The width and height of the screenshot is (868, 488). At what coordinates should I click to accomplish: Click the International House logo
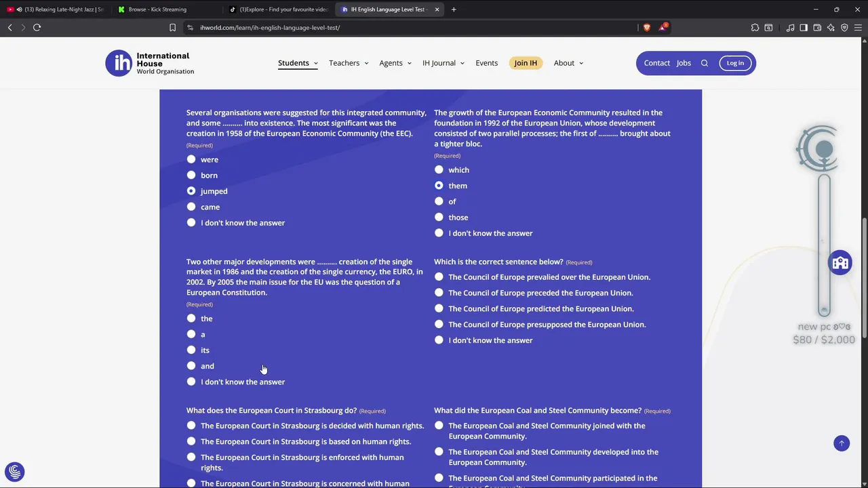point(150,63)
